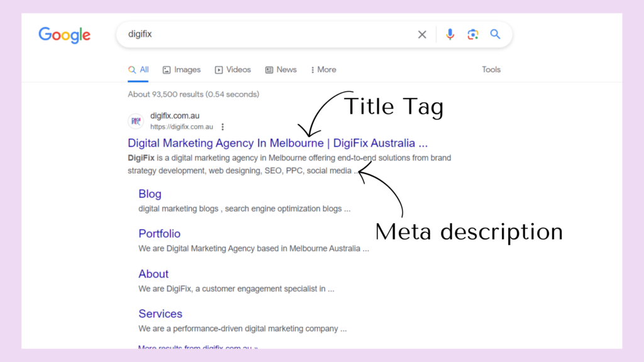Switch to the Images tab

click(x=182, y=70)
